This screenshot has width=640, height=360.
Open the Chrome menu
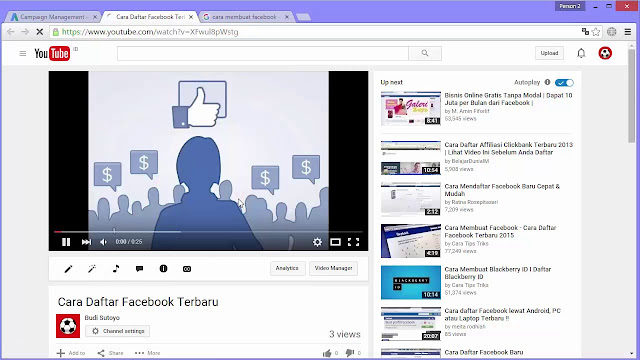click(628, 32)
